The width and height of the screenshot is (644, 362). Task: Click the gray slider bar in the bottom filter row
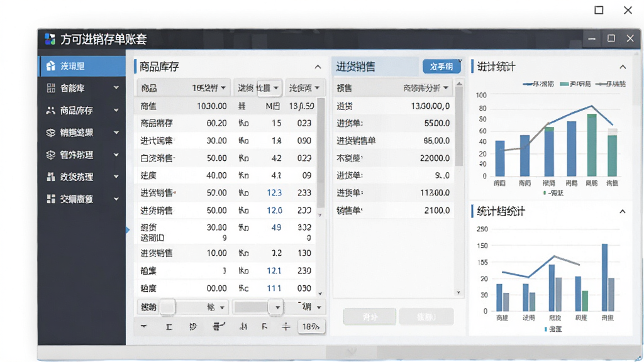(x=252, y=307)
